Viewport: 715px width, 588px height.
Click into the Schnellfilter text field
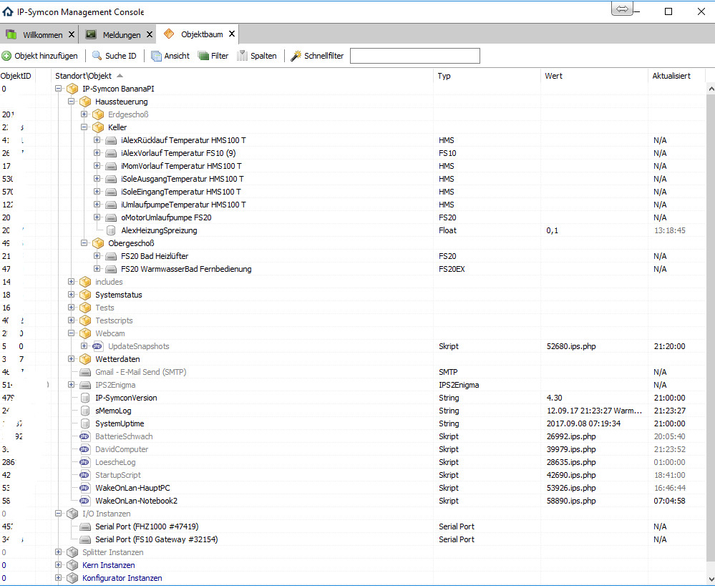click(x=415, y=56)
